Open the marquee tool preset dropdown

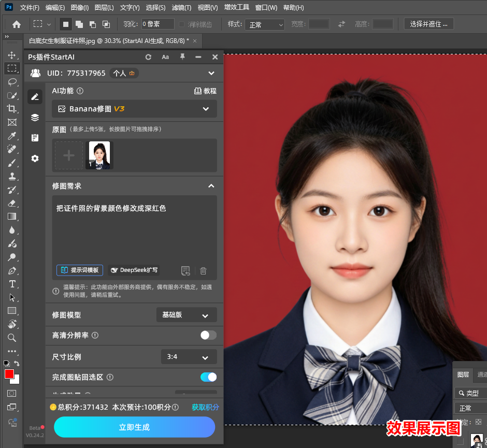pos(49,24)
